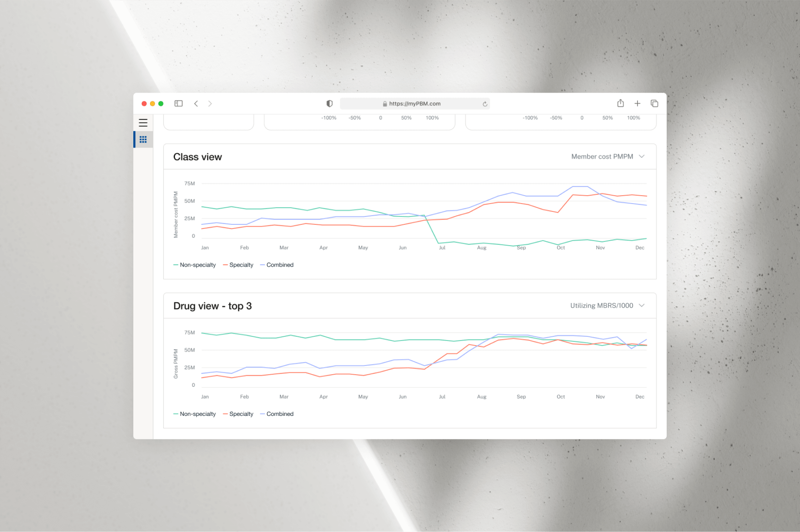Open the Utilizing MBRS/1000 dropdown
Viewport: 800px width, 532px height.
(601, 306)
